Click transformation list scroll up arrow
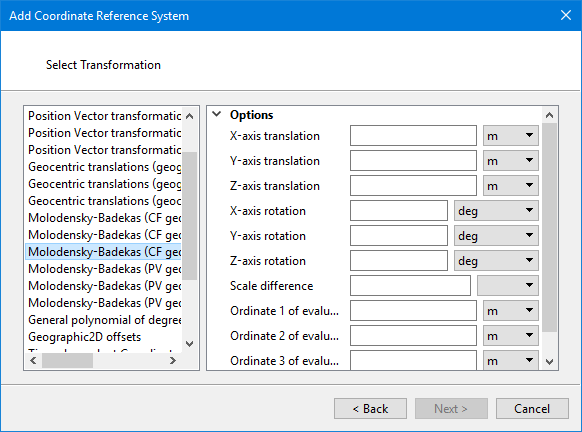Image resolution: width=582 pixels, height=432 pixels. 190,116
